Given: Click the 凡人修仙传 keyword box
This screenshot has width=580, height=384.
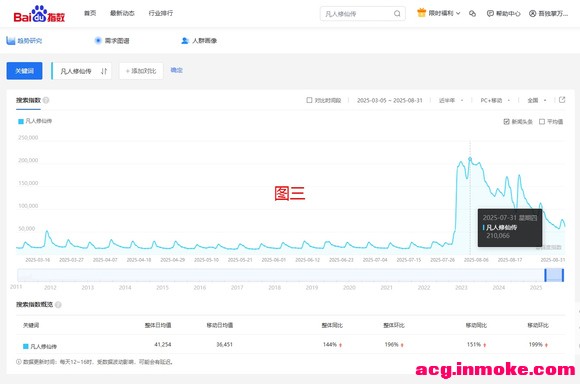Looking at the screenshot, I should (x=81, y=71).
